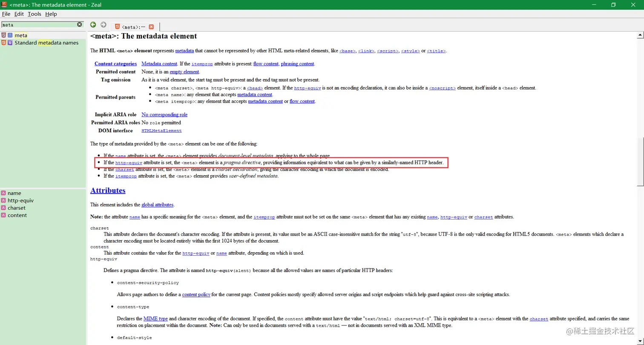Image resolution: width=644 pixels, height=345 pixels.
Task: Open the metadata link in the intro sentence
Action: [x=184, y=51]
